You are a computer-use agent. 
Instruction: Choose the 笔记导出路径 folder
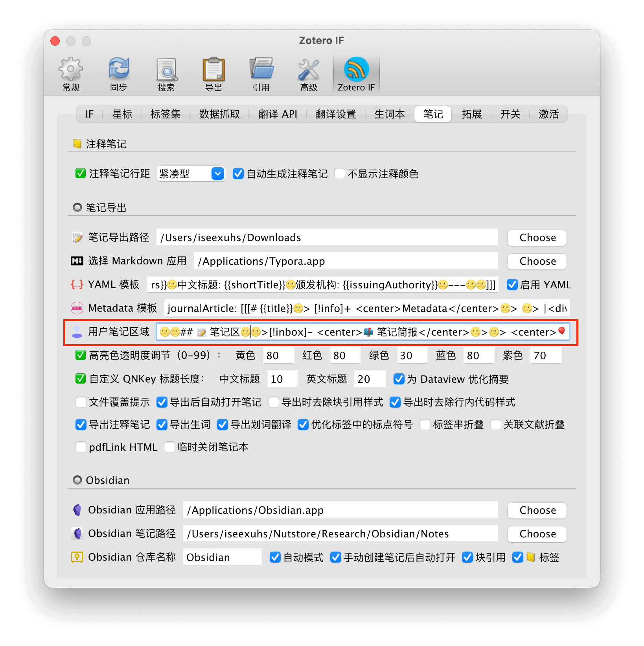(x=537, y=238)
